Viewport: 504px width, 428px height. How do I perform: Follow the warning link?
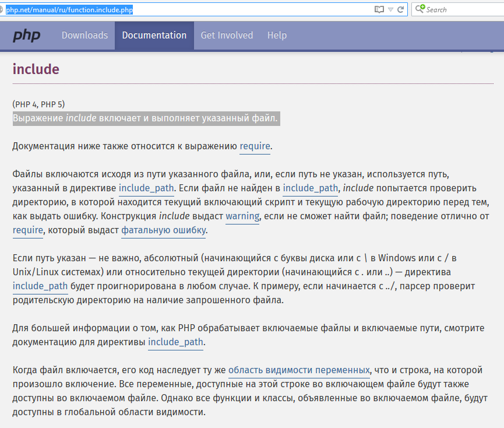[242, 216]
